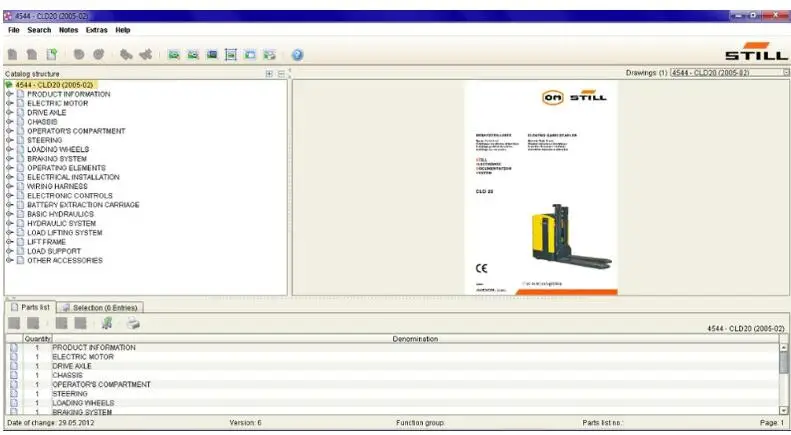Click the STILL logo in the toolbar
The image size is (791, 435).
[756, 51]
